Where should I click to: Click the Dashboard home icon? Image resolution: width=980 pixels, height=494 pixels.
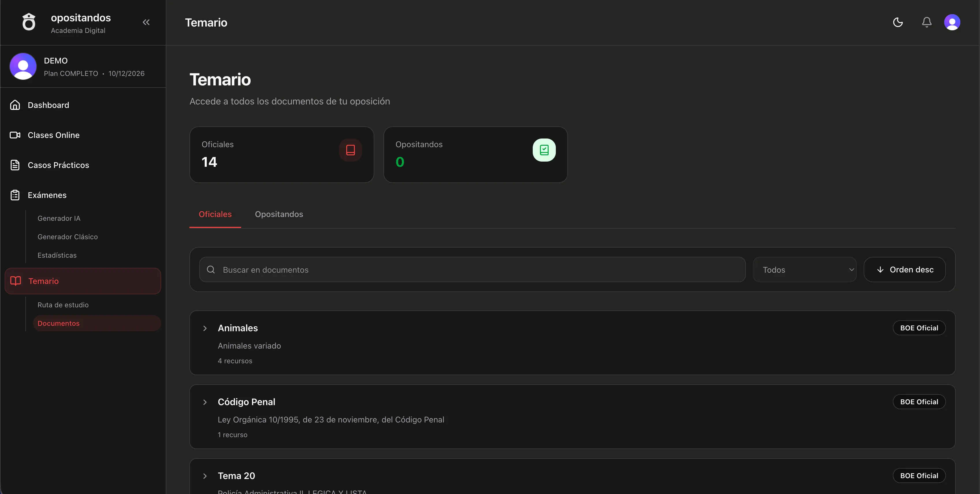point(15,105)
